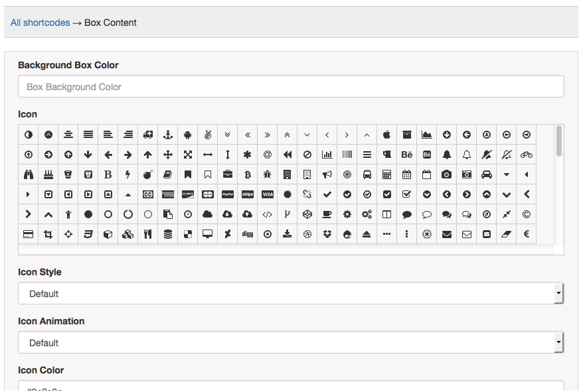Select the Bitcoin symbol icon

tap(248, 174)
